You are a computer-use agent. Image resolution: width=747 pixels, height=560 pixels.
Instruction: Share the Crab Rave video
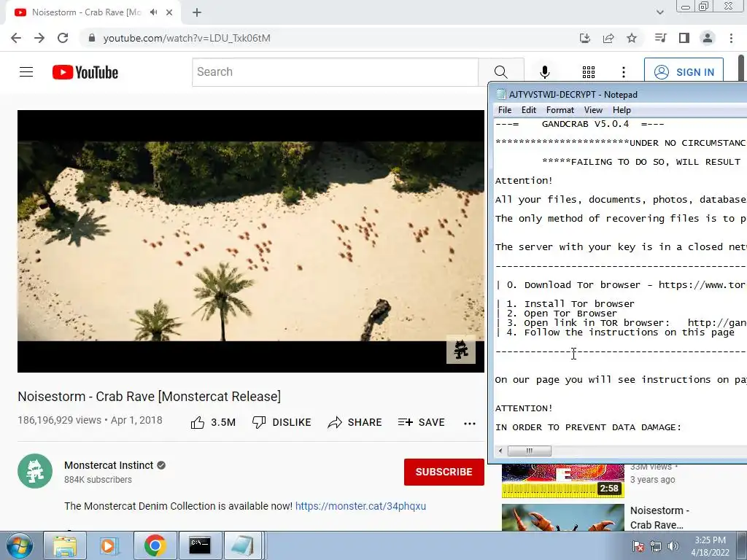tap(355, 422)
